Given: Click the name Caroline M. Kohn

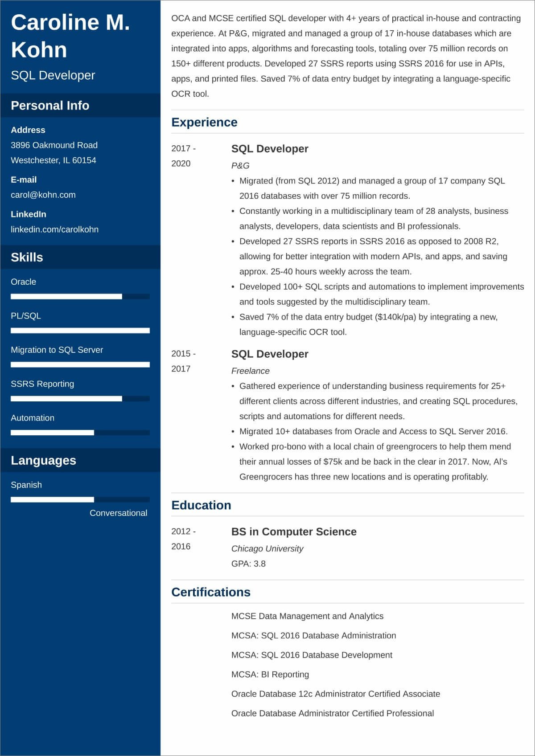Looking at the screenshot, I should [x=70, y=36].
